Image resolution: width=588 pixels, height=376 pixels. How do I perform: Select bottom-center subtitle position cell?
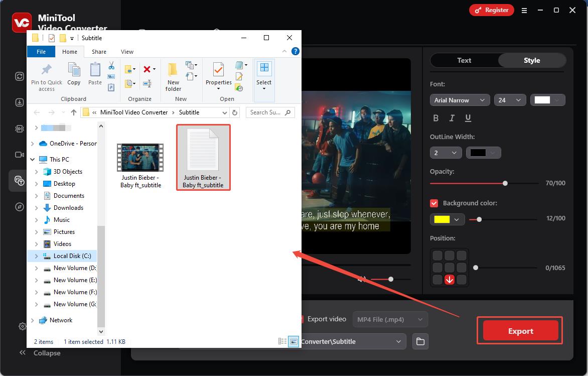[450, 280]
